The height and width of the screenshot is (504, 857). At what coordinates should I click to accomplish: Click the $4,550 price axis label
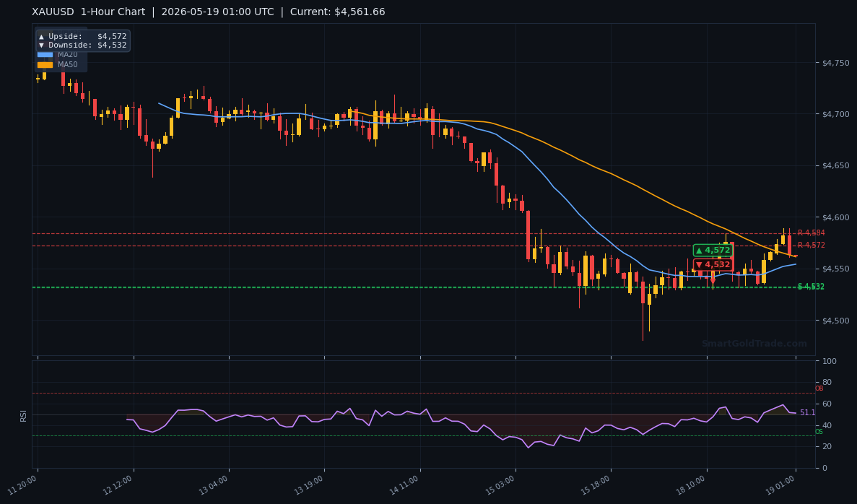[835, 269]
